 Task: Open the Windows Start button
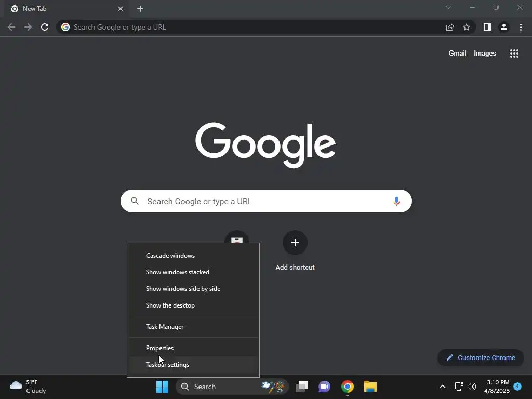(162, 387)
